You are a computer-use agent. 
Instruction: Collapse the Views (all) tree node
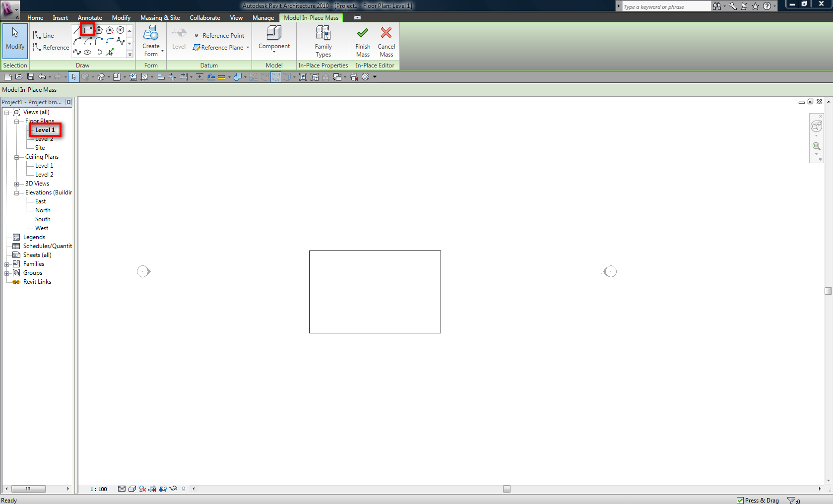point(7,113)
